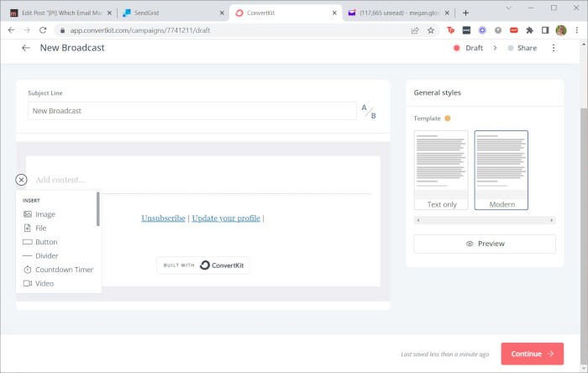Go back using the New Broadcast arrow

pos(26,48)
